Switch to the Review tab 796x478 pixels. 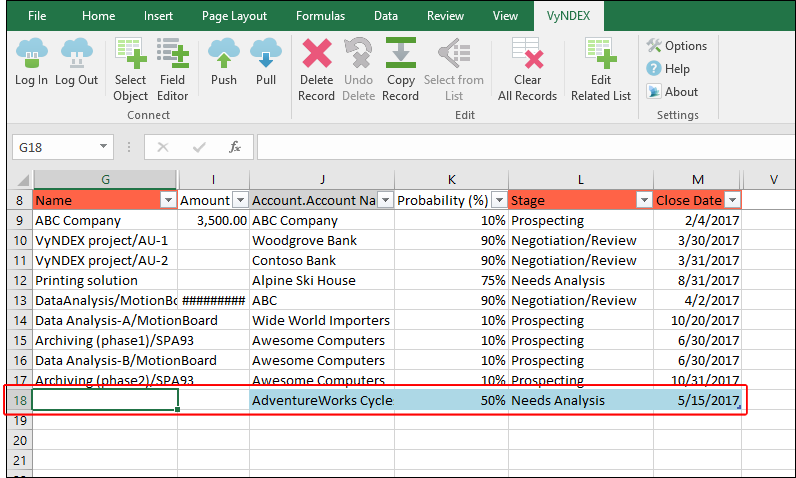[x=445, y=16]
